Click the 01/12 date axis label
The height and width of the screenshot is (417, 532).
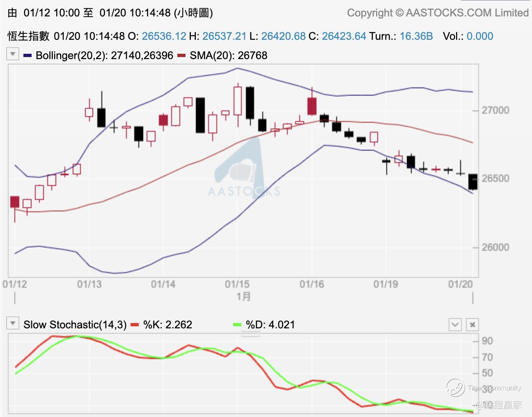15,284
